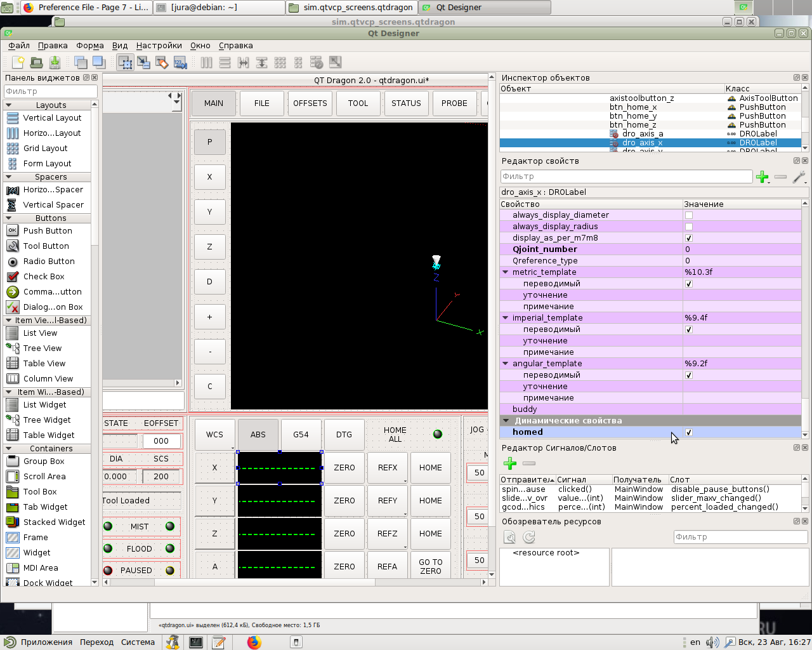Open the Настройки menu
The image size is (812, 650).
click(159, 46)
